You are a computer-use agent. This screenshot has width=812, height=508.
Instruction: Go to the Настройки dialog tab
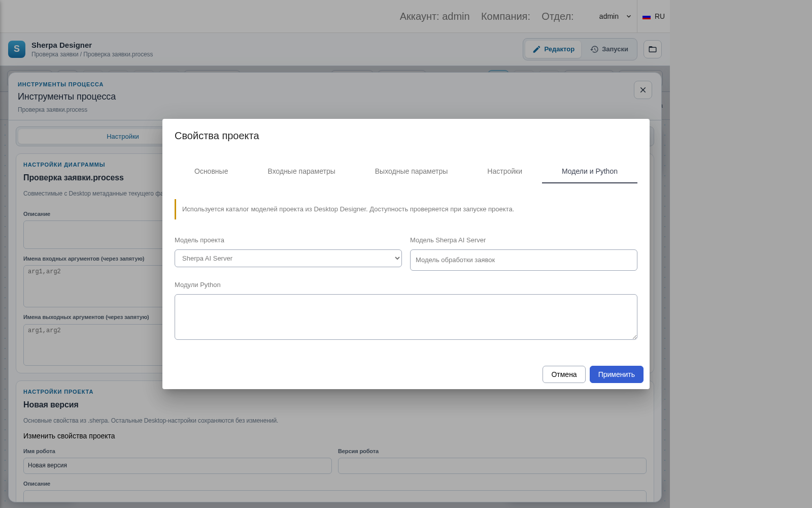[x=504, y=171]
